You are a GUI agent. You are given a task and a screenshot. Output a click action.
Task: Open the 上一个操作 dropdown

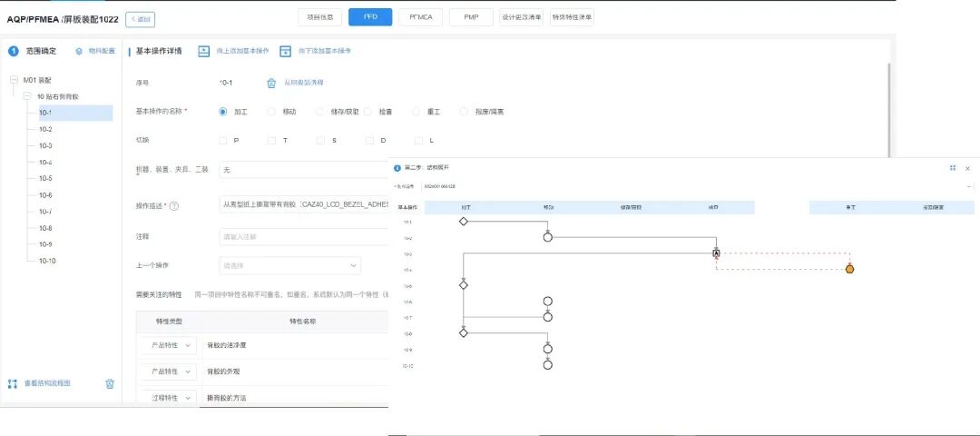tap(290, 265)
